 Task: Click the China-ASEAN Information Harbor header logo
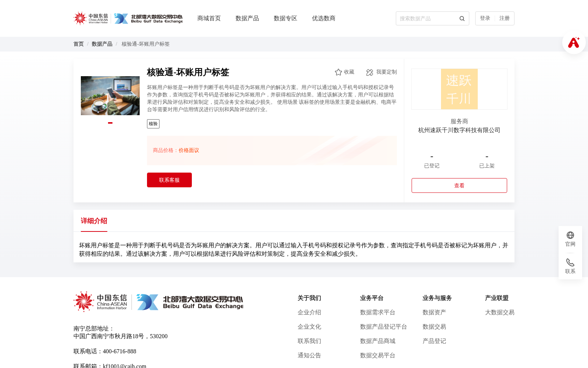tap(91, 18)
